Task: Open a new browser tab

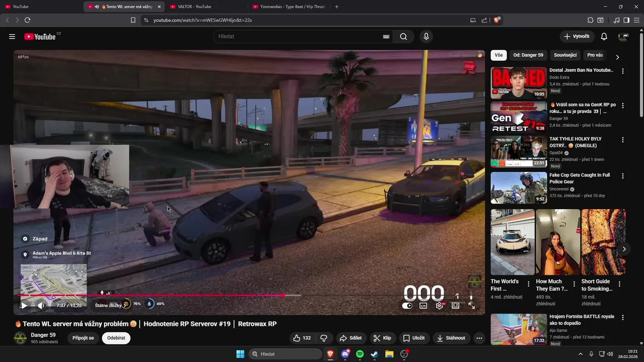Action: [337, 7]
